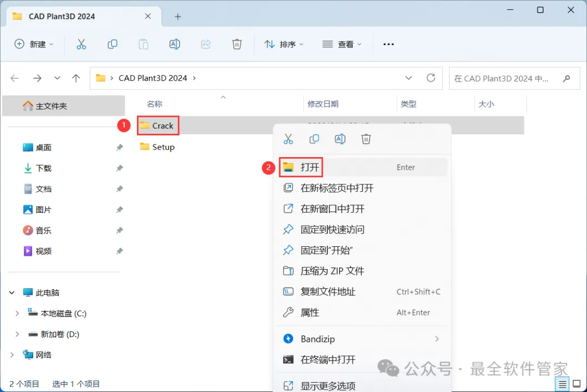Select 复制文件地址 menu entry
The width and height of the screenshot is (587, 392).
pyautogui.click(x=361, y=291)
